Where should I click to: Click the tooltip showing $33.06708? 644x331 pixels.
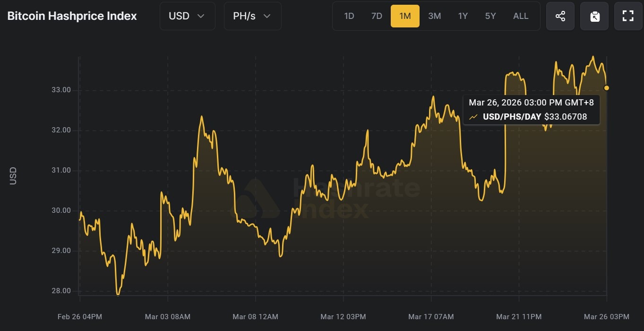[x=531, y=109]
